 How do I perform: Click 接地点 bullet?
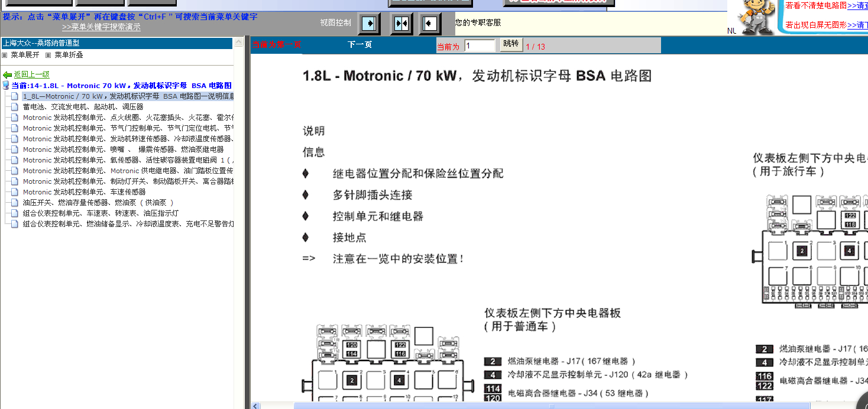(x=349, y=238)
